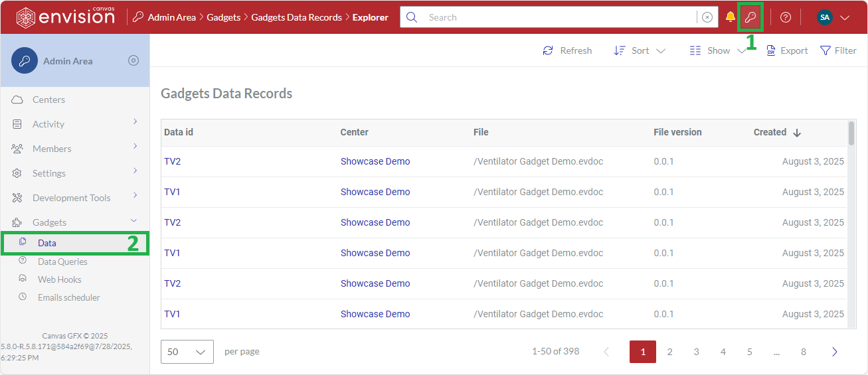868x375 pixels.
Task: Click the Development Tools wrench icon
Action: (18, 198)
